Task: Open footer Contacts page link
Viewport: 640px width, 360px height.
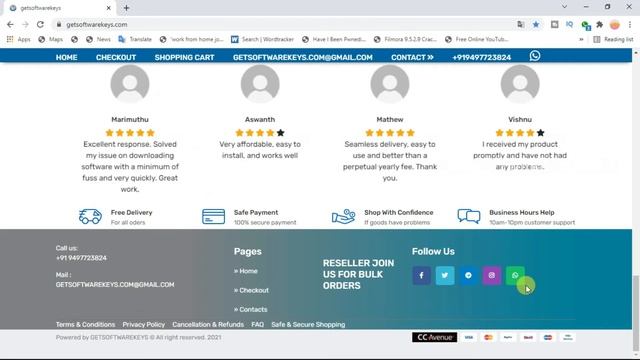Action: coord(251,309)
